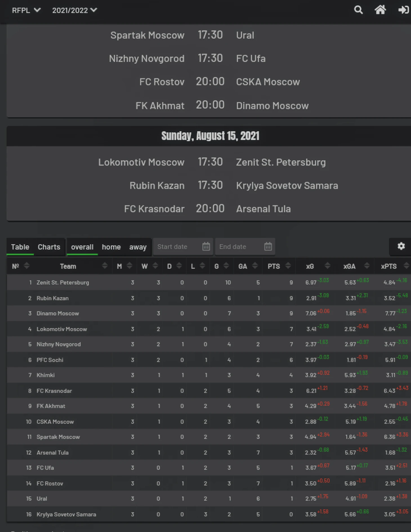Open table settings gear icon
Screen dimensions: 411x532
401,246
